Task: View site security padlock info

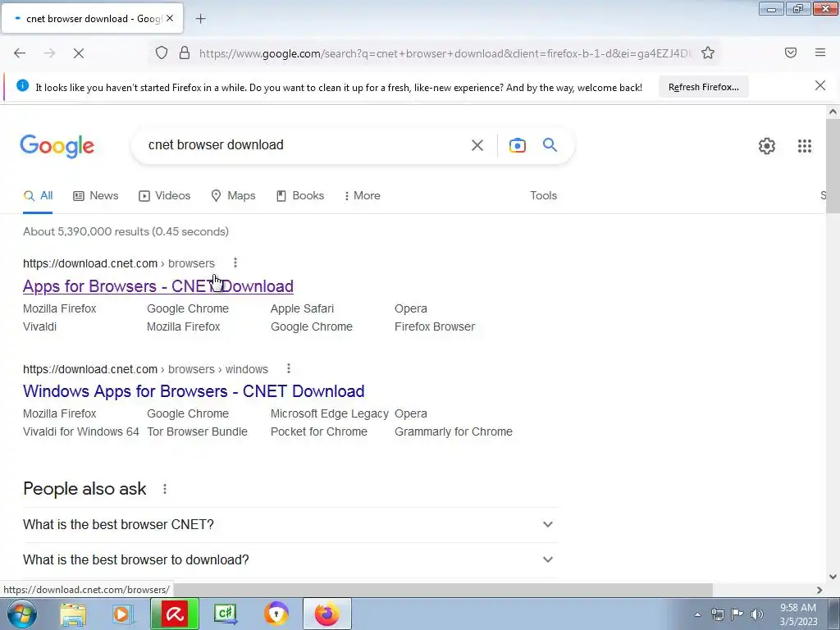Action: (185, 52)
